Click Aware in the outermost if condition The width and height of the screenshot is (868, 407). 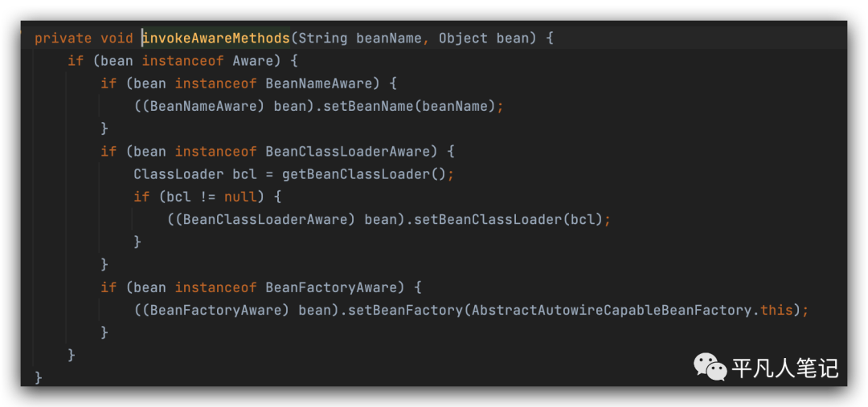coord(252,61)
